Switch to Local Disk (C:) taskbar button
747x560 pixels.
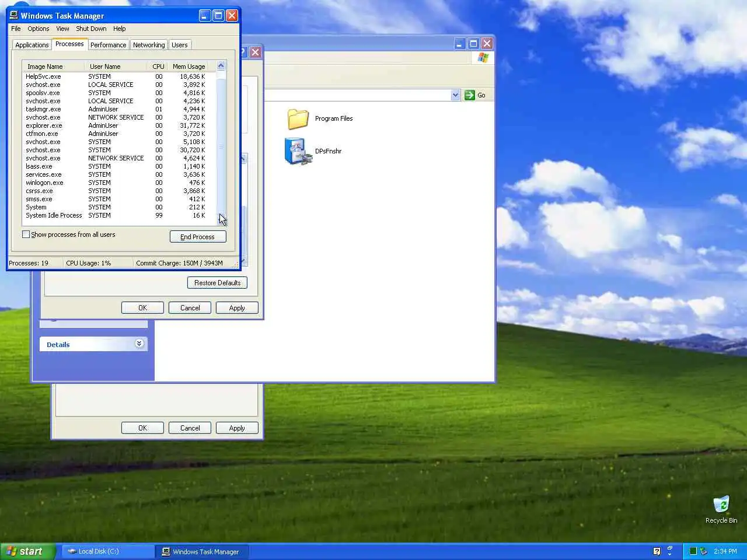pyautogui.click(x=108, y=551)
